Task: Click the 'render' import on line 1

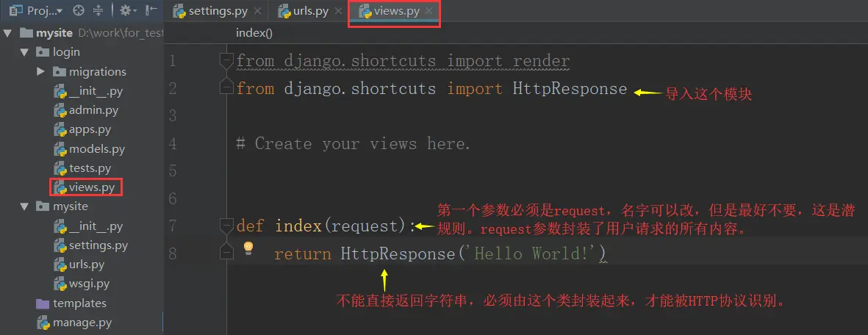Action: pos(541,61)
